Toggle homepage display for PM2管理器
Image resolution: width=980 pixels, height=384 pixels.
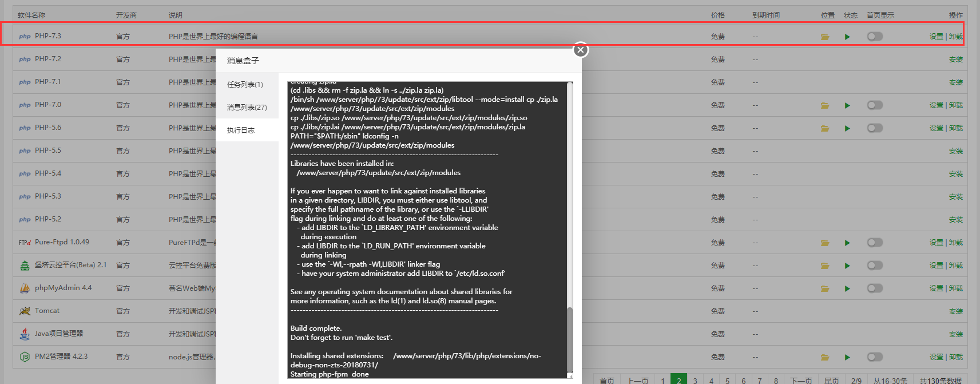point(875,357)
